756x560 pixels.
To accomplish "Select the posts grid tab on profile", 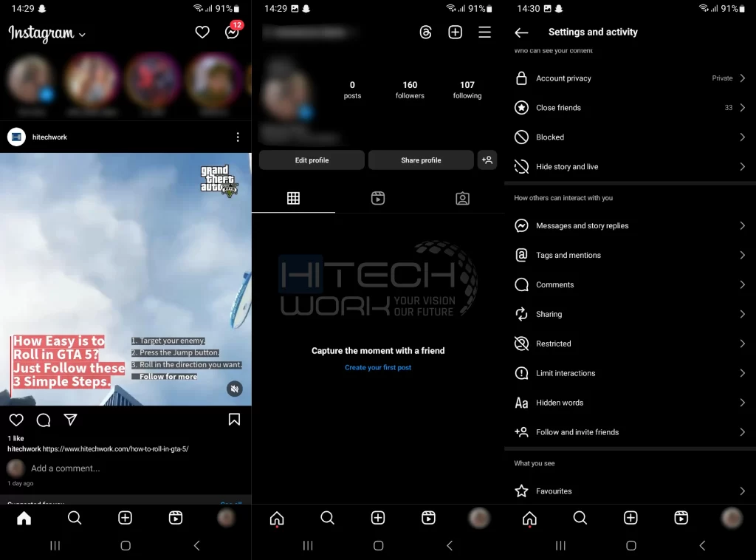I will (x=293, y=198).
